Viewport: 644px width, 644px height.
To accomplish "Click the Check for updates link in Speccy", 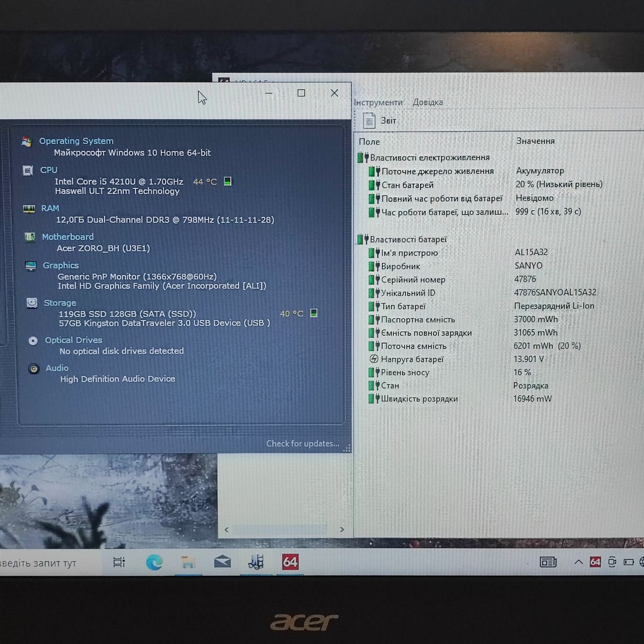I will (x=303, y=443).
